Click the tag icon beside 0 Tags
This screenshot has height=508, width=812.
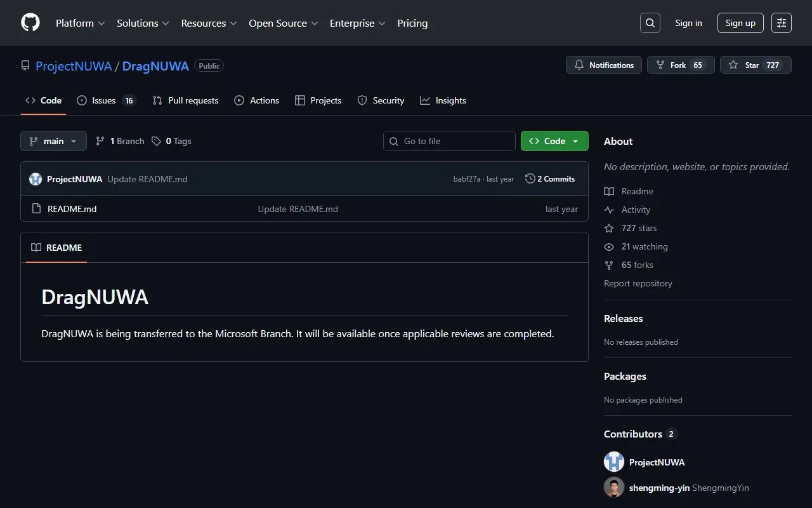157,141
